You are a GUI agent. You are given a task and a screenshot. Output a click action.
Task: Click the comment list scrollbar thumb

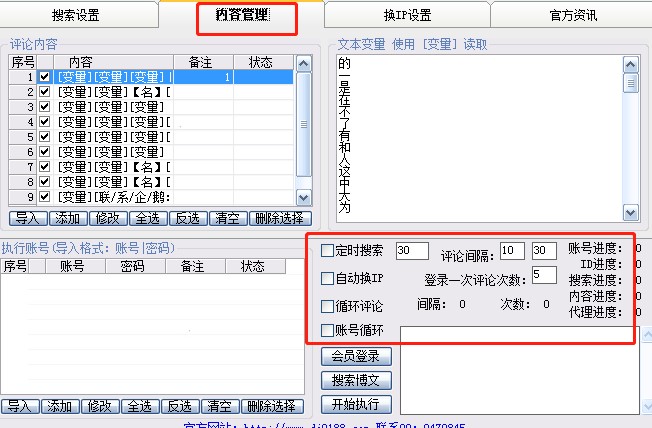tap(304, 124)
